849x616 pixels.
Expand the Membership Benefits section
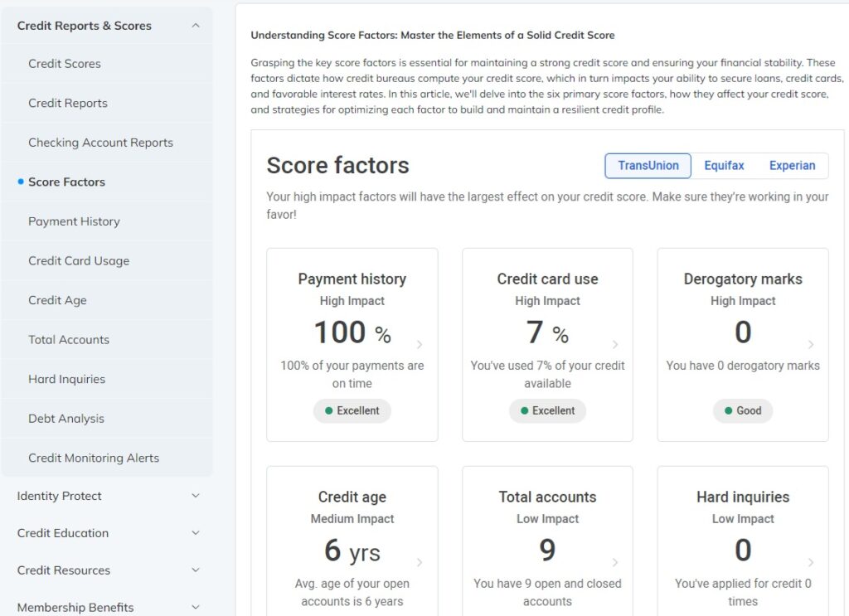(x=196, y=607)
